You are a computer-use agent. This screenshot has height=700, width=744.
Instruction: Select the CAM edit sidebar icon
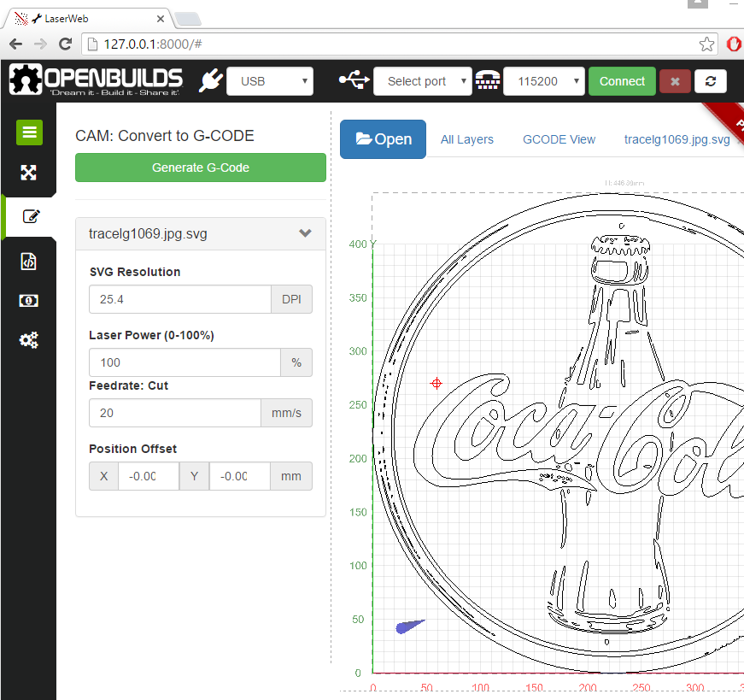pyautogui.click(x=31, y=216)
